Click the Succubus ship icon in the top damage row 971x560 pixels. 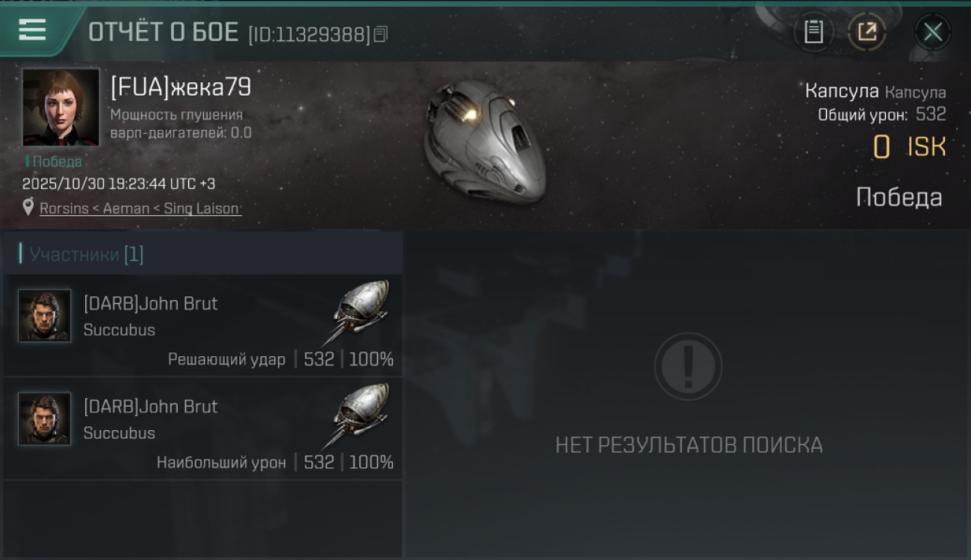357,414
